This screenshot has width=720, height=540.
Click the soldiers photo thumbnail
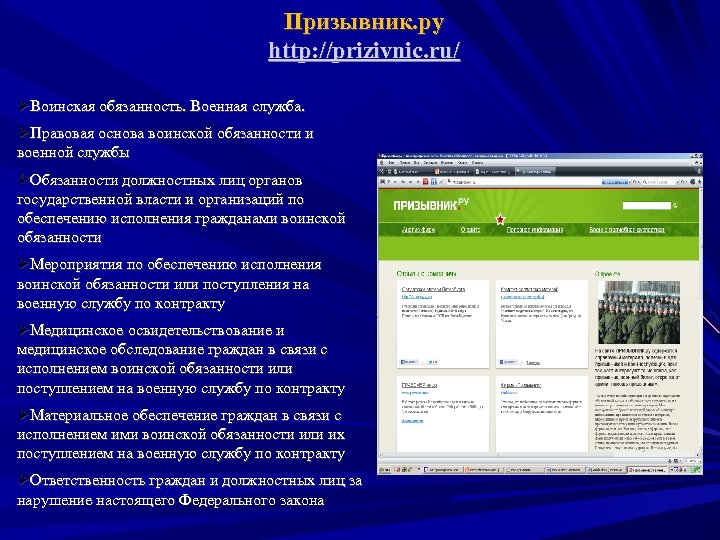point(639,312)
